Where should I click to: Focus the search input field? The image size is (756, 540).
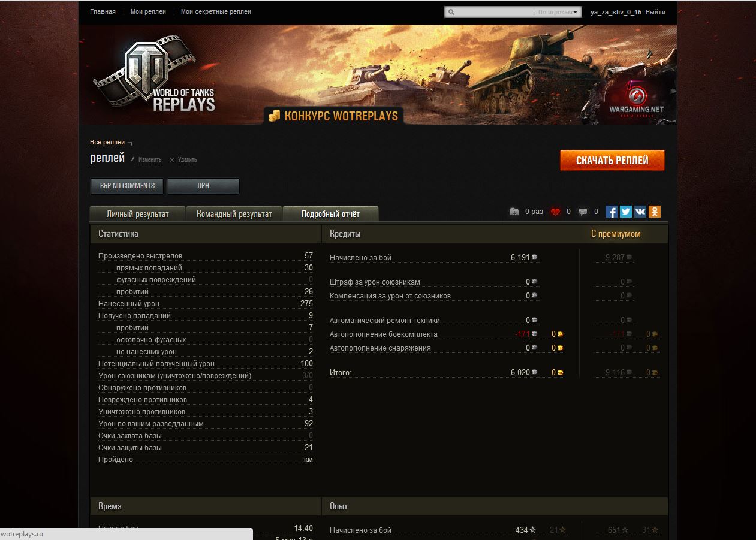495,12
